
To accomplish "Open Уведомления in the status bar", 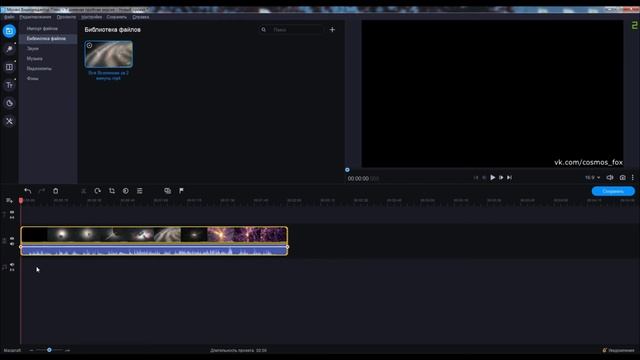I will [x=618, y=350].
